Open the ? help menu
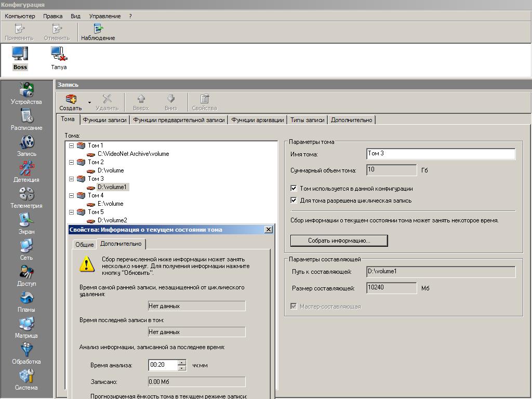The width and height of the screenshot is (532, 399). click(130, 16)
